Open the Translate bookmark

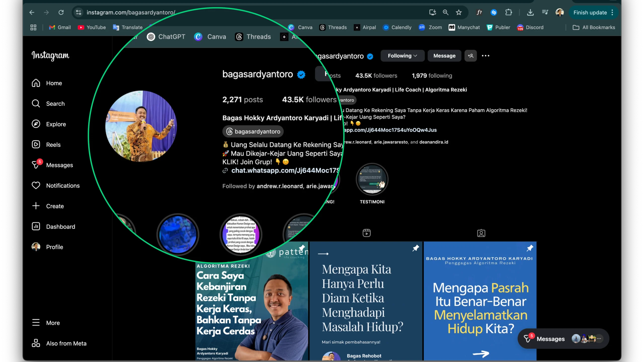tap(128, 27)
